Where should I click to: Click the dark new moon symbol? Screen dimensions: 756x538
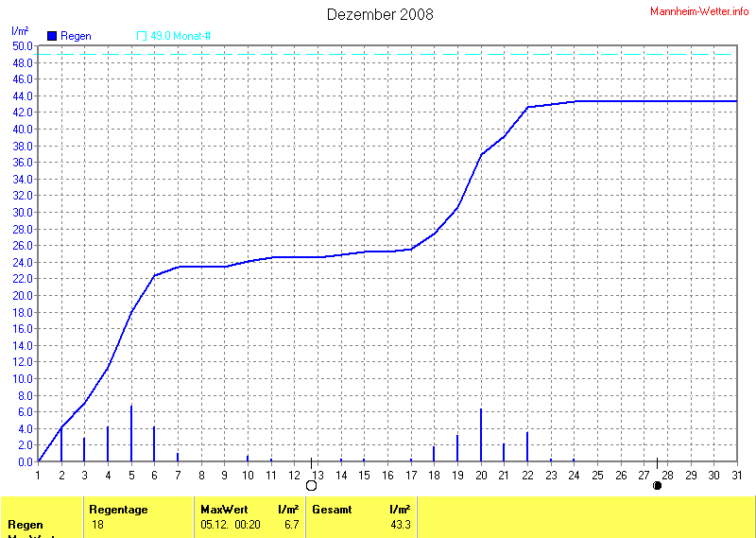[x=657, y=485]
